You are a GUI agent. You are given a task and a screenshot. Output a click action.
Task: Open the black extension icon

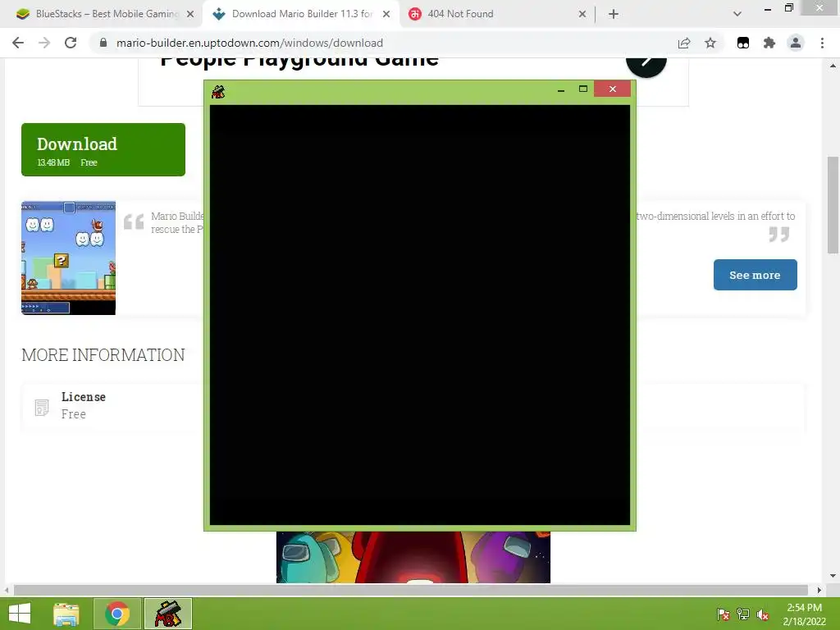[743, 43]
